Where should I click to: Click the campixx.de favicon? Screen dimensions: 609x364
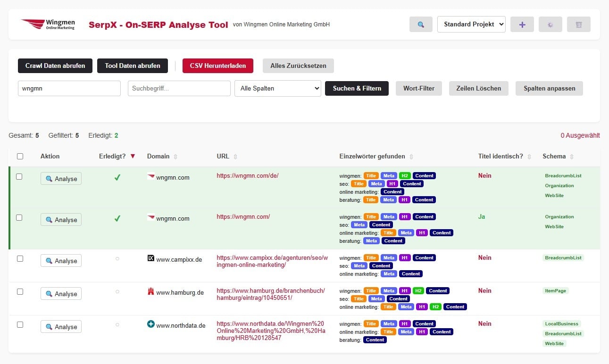coord(151,258)
